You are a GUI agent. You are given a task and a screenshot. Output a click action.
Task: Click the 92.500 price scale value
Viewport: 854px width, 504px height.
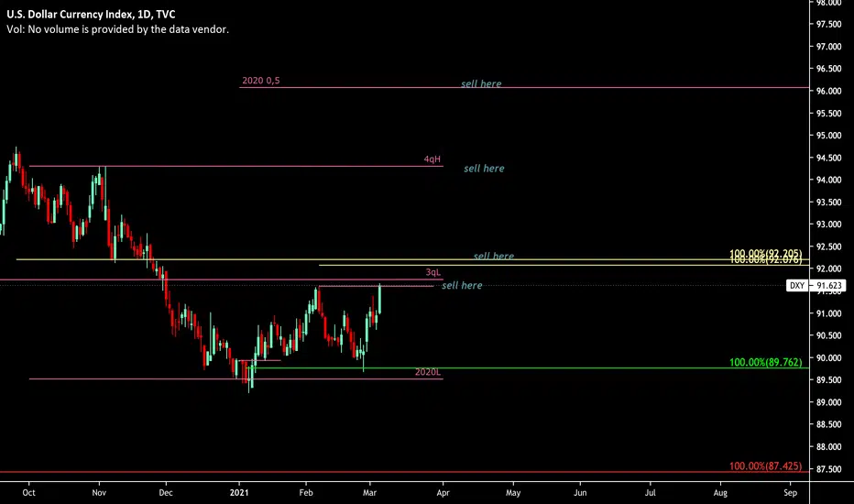click(x=828, y=247)
